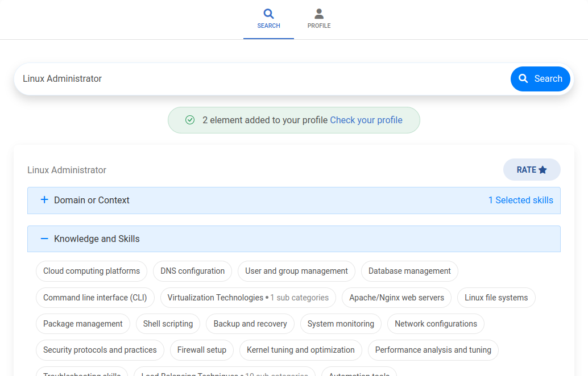Click the RATE star button
Image resolution: width=588 pixels, height=376 pixels.
pos(532,170)
